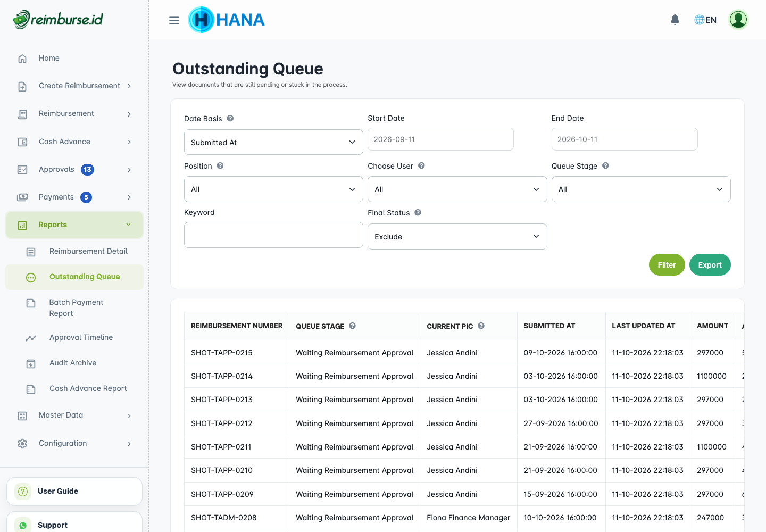Image resolution: width=766 pixels, height=532 pixels.
Task: Click the Cash Advance wallet icon
Action: [x=22, y=142]
